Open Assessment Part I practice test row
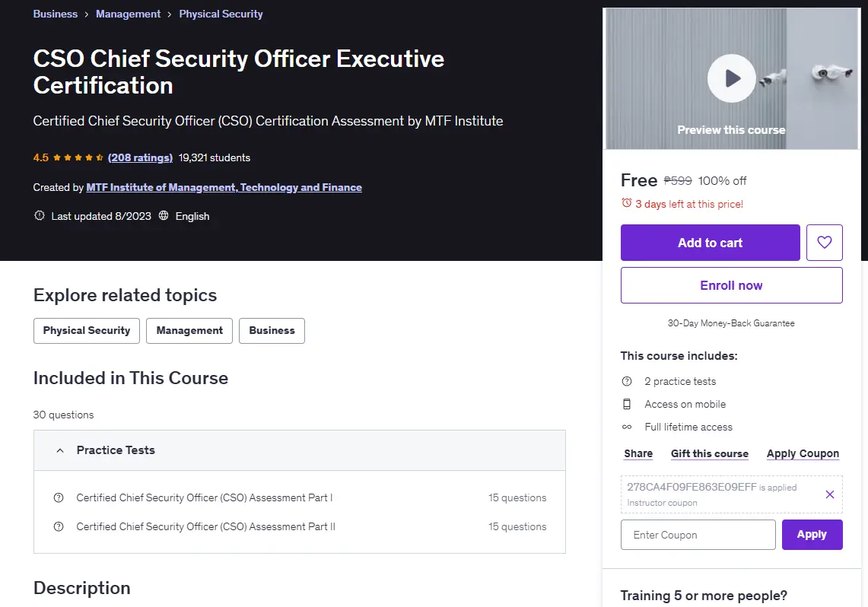This screenshot has height=607, width=868. [300, 497]
